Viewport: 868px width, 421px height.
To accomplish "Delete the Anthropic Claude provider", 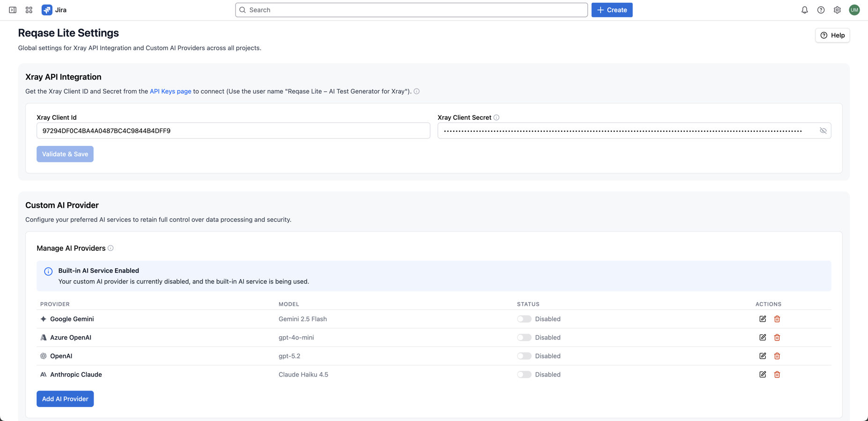I will pyautogui.click(x=777, y=375).
